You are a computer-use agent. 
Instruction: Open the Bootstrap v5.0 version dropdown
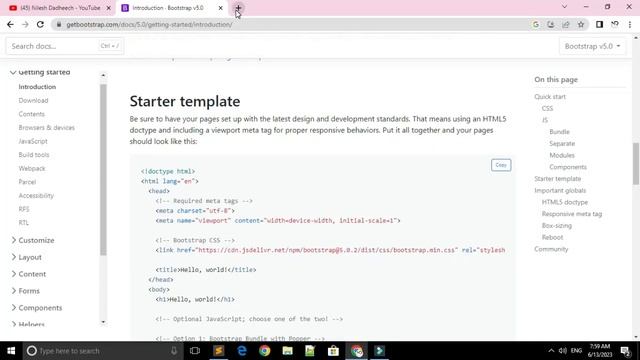[x=592, y=46]
